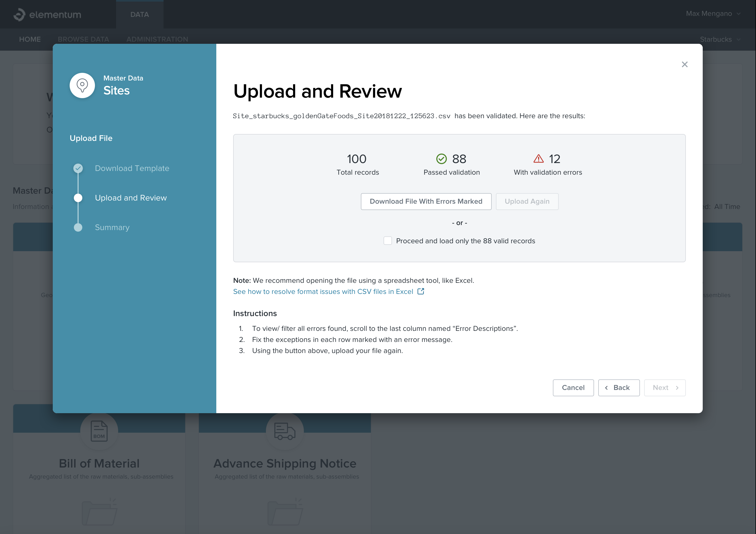Screen dimensions: 756x534
Task: Open the resolve CSV format issues link
Action: pyautogui.click(x=323, y=292)
